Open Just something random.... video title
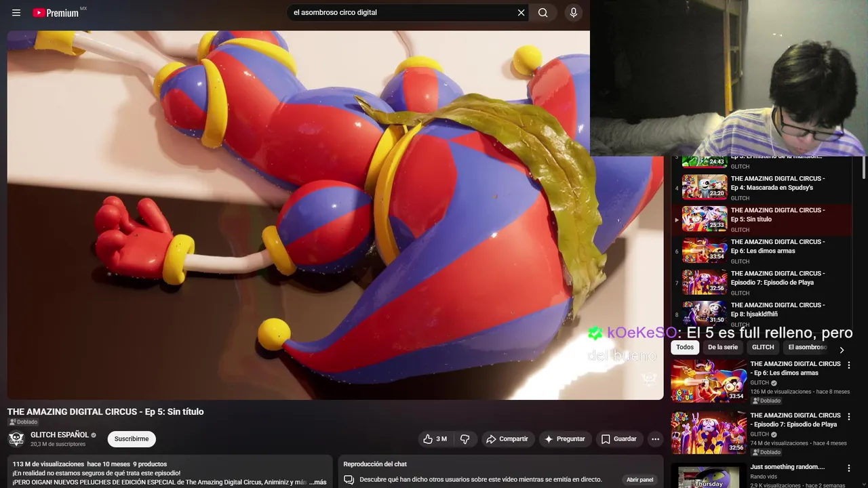 click(x=787, y=467)
